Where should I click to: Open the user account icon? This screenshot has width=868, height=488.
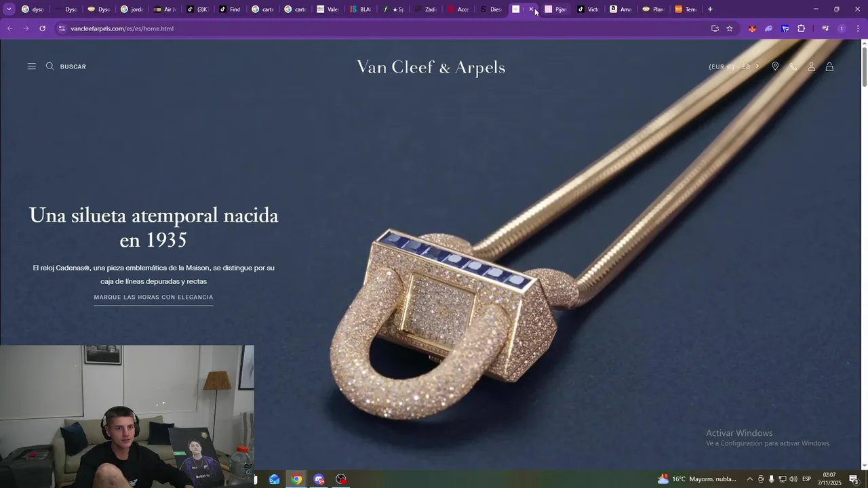click(811, 66)
